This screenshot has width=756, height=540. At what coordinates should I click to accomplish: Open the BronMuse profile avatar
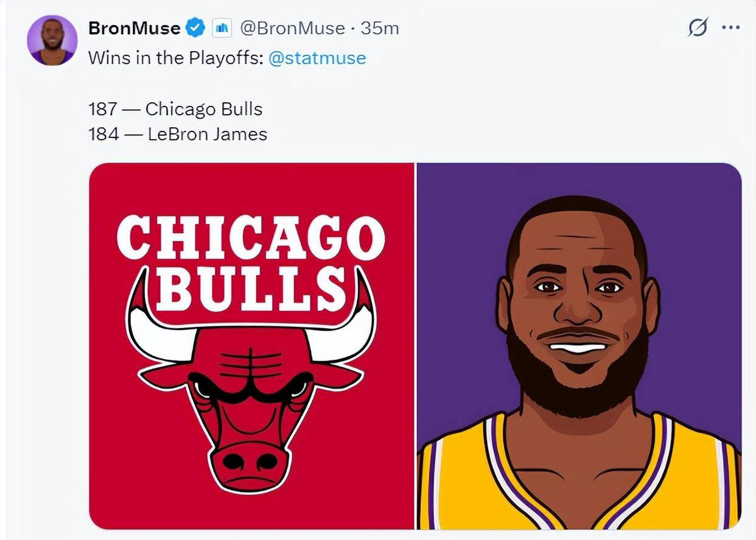[52, 40]
